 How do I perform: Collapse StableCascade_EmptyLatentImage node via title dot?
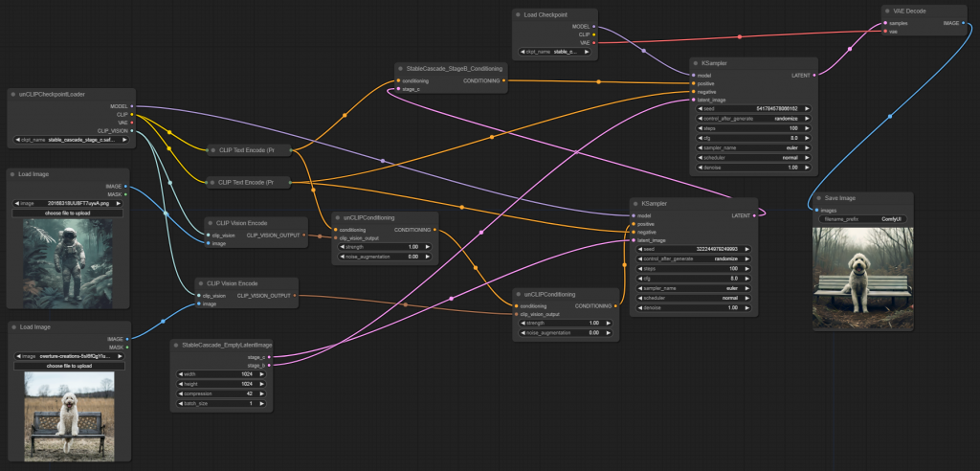(x=176, y=345)
